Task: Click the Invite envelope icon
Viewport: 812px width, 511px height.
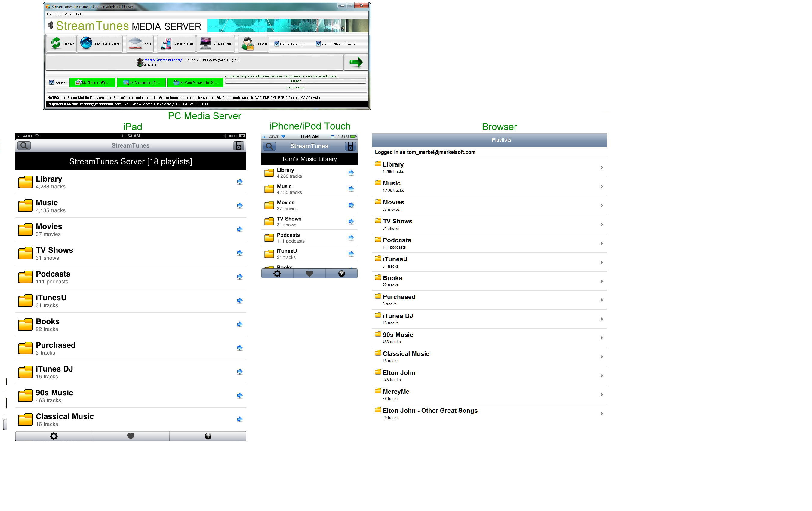Action: [135, 44]
